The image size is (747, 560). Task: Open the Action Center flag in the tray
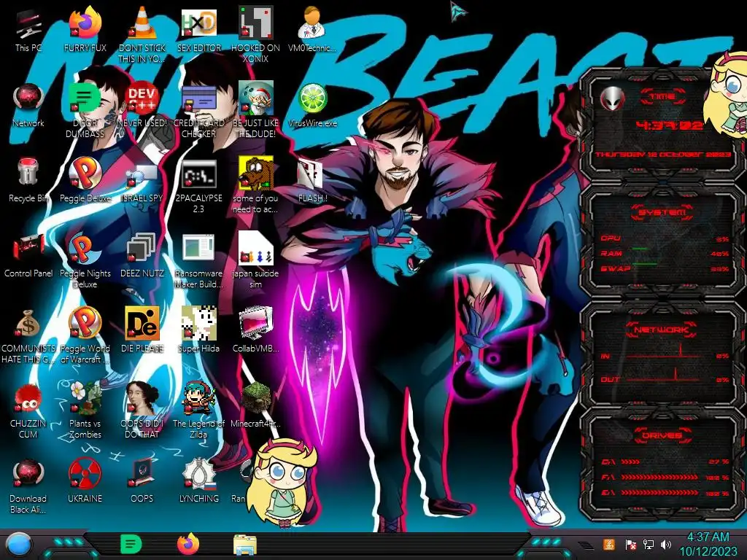(x=630, y=544)
